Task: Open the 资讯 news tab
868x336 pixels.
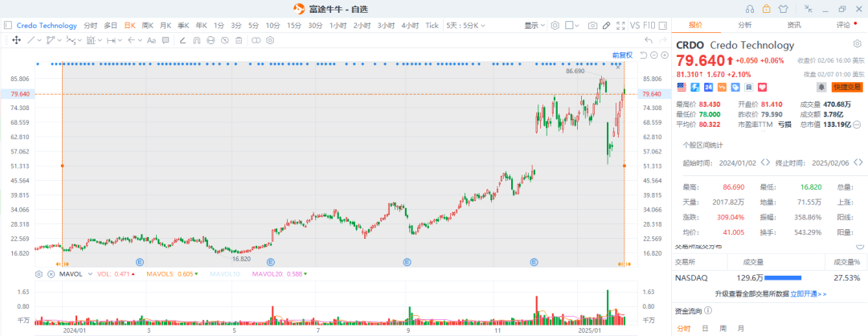Action: pyautogui.click(x=794, y=25)
